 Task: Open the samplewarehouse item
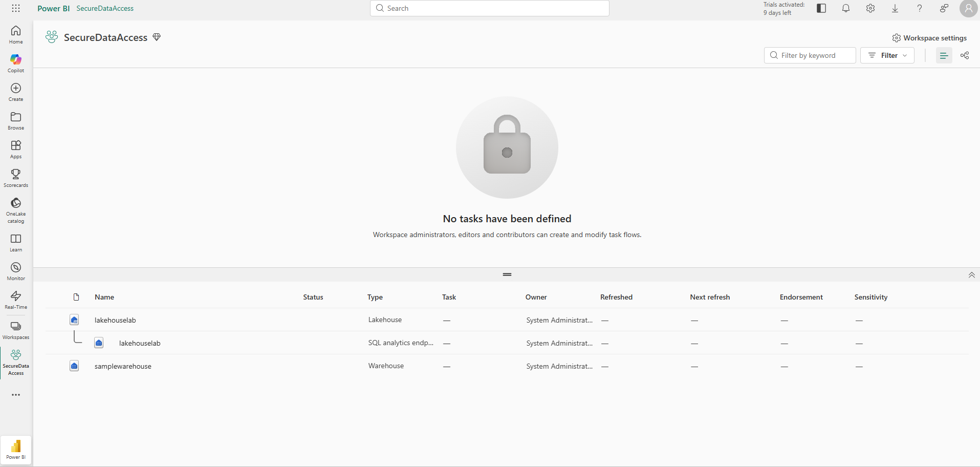tap(123, 366)
